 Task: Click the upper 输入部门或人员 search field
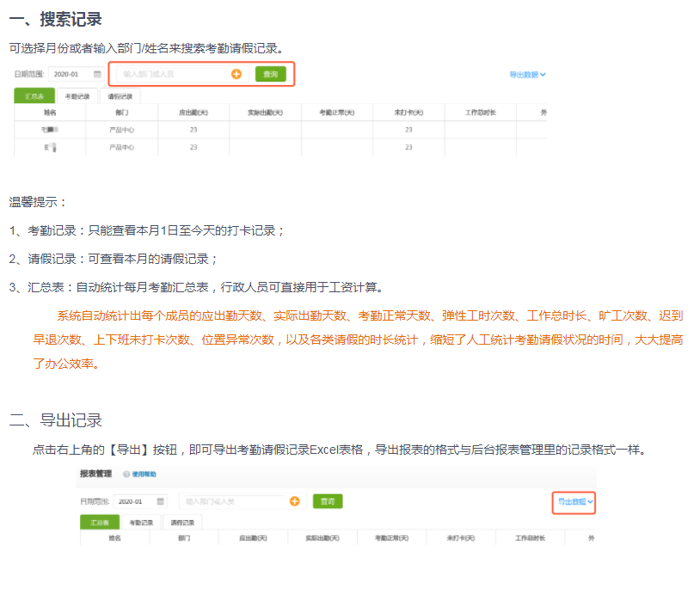tap(172, 75)
